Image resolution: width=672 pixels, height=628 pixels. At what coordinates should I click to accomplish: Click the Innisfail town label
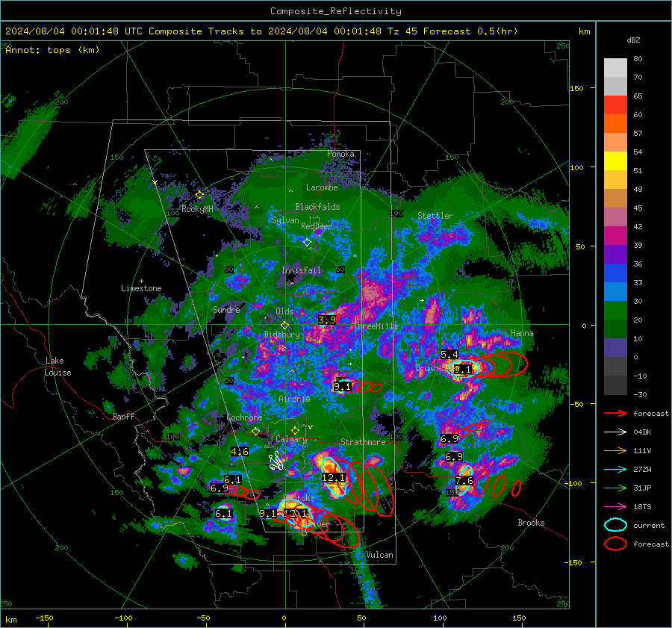click(302, 270)
